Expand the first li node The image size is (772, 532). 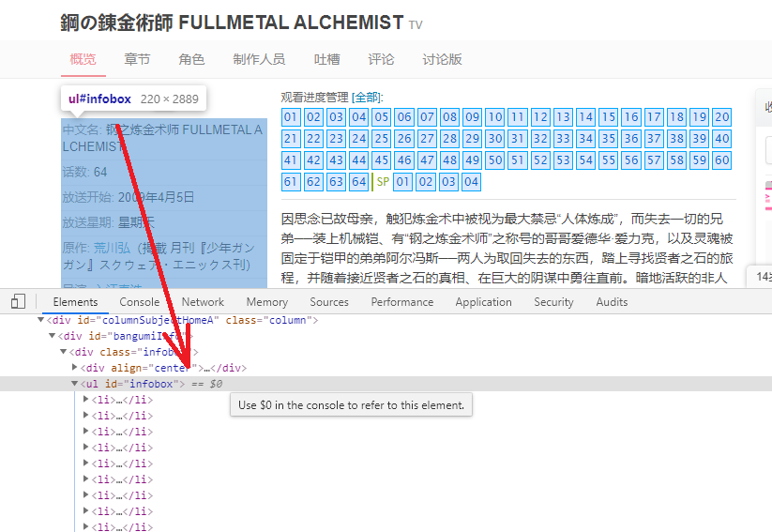(86, 400)
